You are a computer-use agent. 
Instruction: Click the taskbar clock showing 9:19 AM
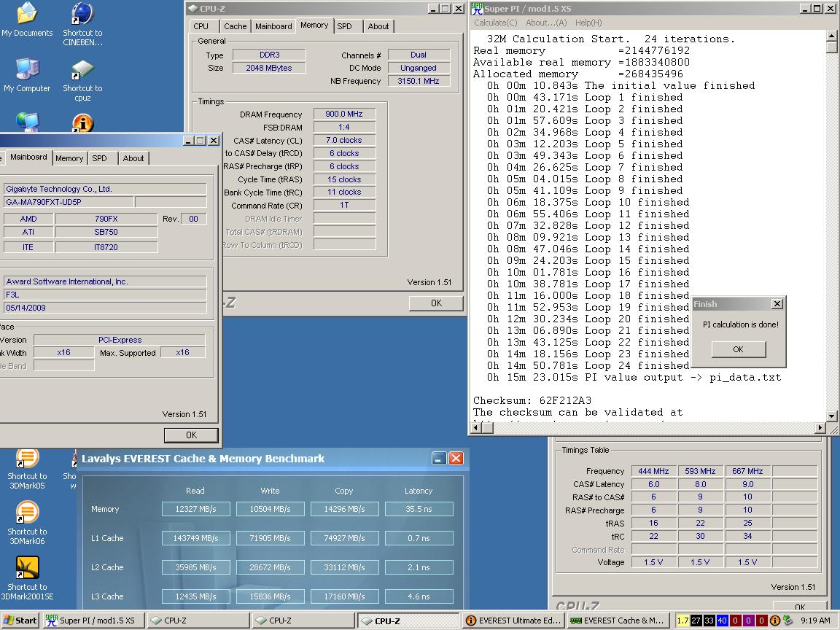click(815, 621)
